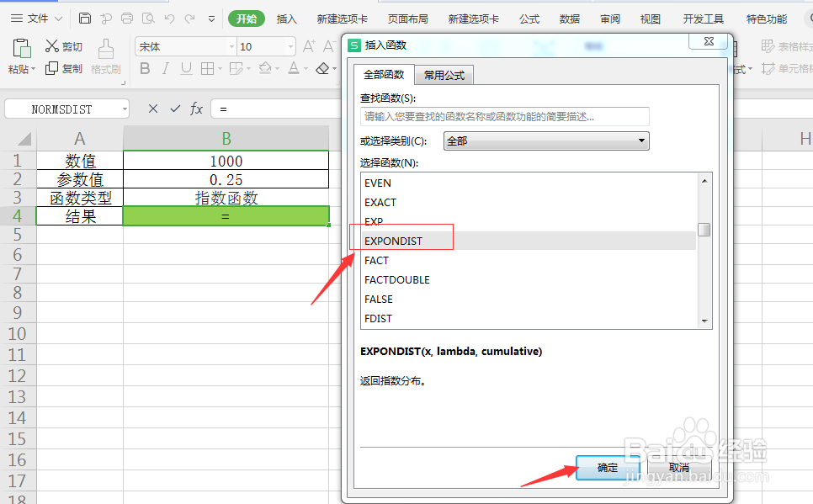Increase font size with larger A icon
Viewport: 813px width, 504px height.
pos(309,46)
